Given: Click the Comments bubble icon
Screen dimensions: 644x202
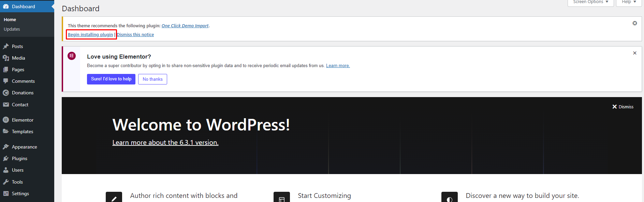Looking at the screenshot, I should tap(6, 81).
